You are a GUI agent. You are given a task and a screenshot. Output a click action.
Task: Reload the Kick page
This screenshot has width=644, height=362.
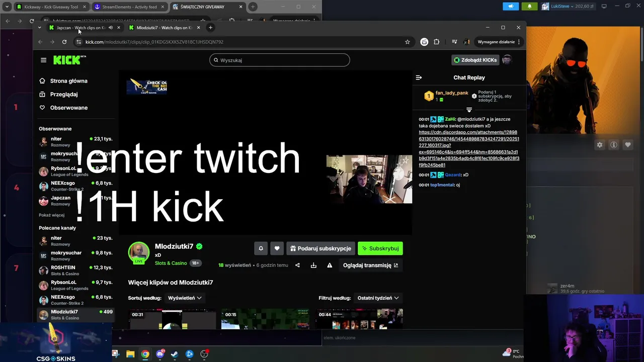[x=64, y=42]
